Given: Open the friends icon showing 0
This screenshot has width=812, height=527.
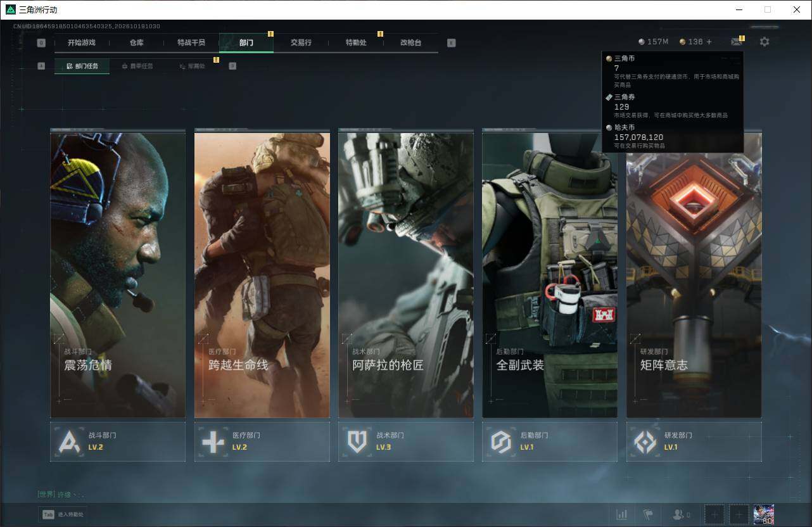Looking at the screenshot, I should pos(682,515).
